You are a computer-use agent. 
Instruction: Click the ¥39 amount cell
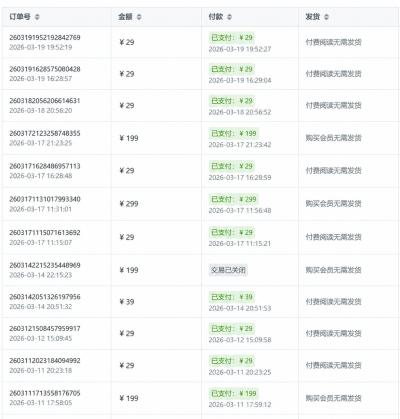point(127,302)
